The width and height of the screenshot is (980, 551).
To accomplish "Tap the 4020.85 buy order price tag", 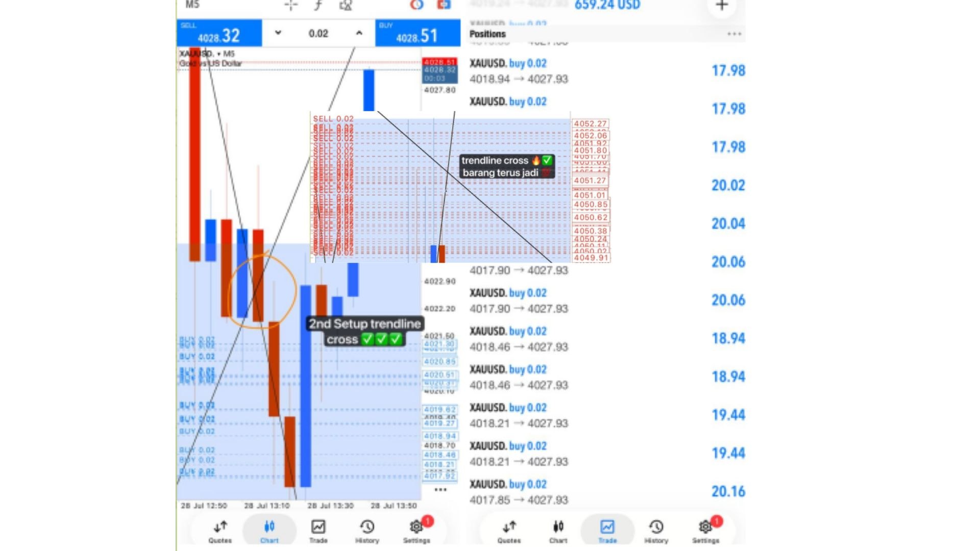I will coord(440,362).
